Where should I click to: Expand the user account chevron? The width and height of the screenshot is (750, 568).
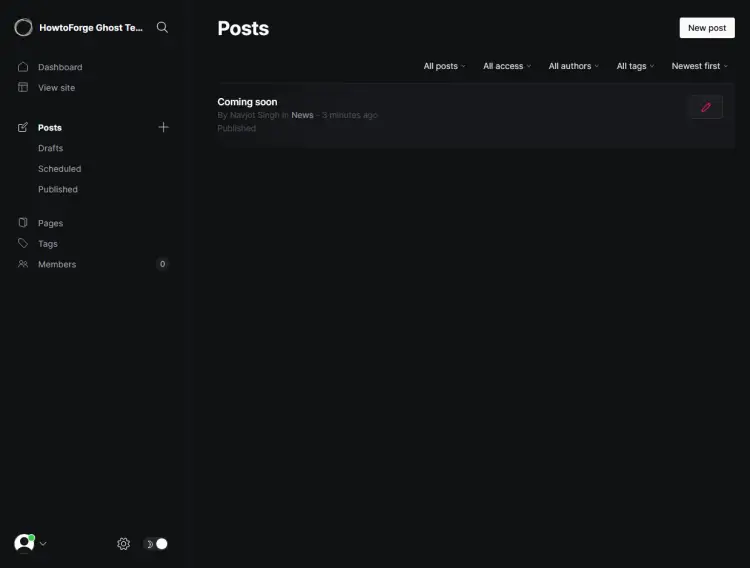43,544
